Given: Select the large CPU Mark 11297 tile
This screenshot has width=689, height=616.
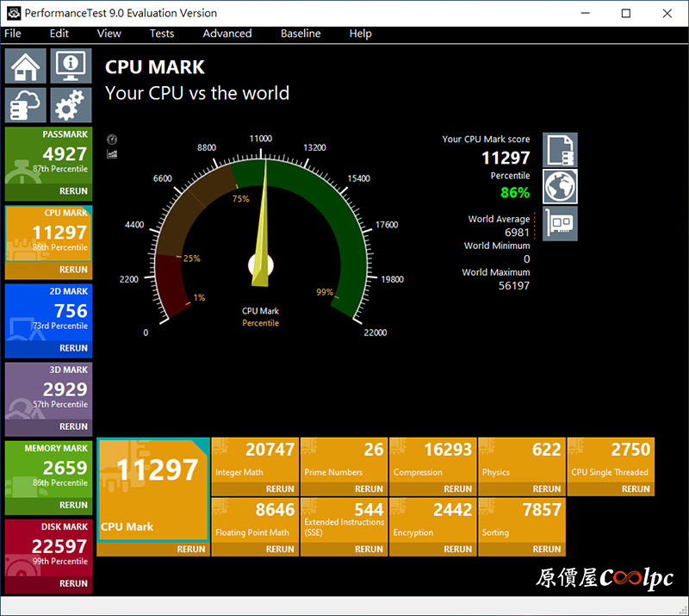Looking at the screenshot, I should click(153, 489).
